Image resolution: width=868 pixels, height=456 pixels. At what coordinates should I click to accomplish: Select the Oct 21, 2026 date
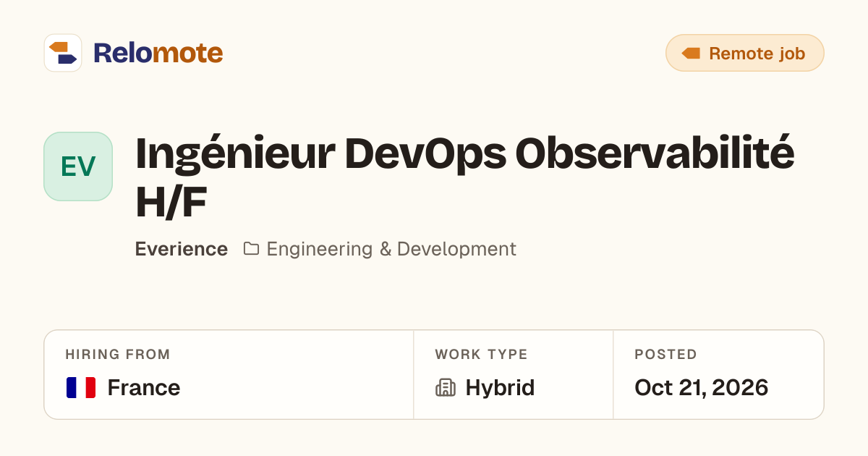click(x=702, y=388)
